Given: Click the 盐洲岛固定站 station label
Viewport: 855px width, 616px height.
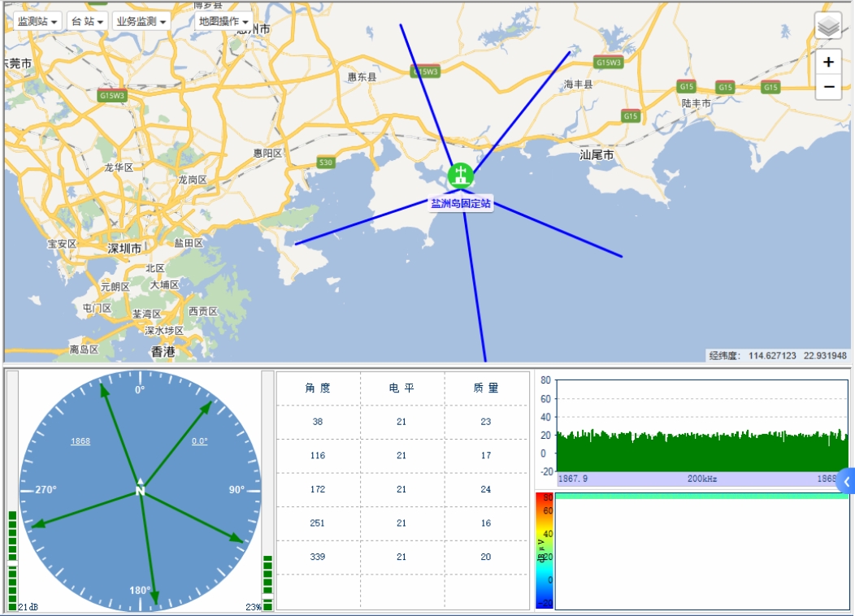Looking at the screenshot, I should click(x=461, y=204).
